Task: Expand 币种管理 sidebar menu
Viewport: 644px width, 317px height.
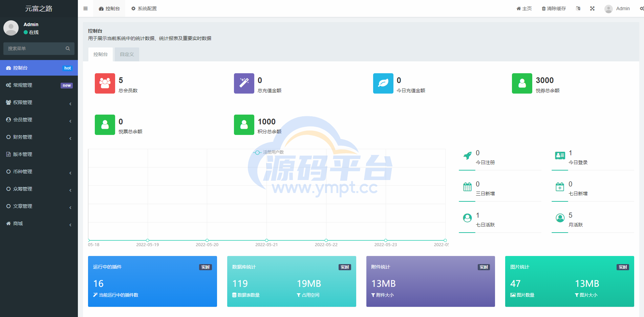Action: pyautogui.click(x=39, y=172)
